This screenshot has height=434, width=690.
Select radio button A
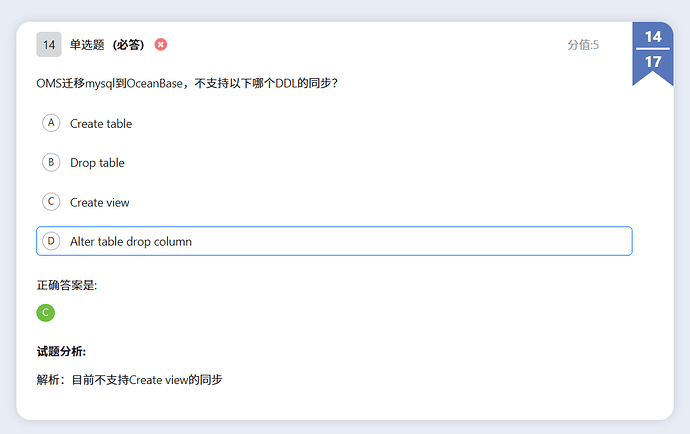click(x=51, y=123)
